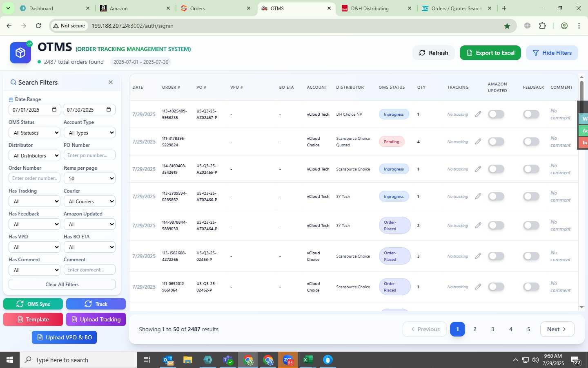Toggle Feedback for order 111-4178395-5229824
Viewport: 588px width, 368px height.
[x=531, y=141]
